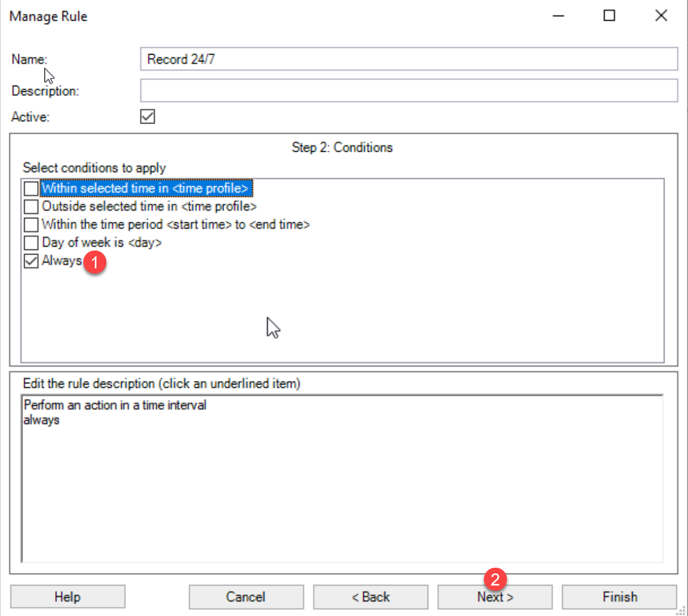Click the Finish button

point(619,597)
